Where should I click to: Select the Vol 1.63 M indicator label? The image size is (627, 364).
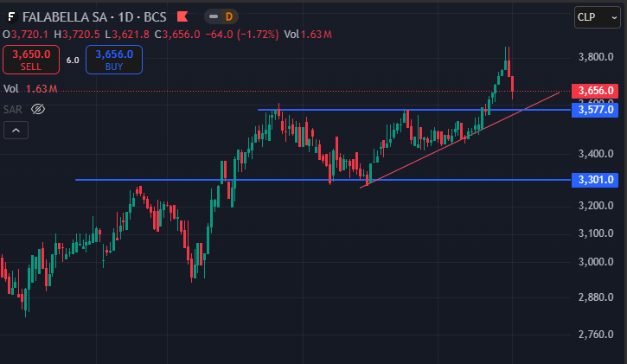30,89
